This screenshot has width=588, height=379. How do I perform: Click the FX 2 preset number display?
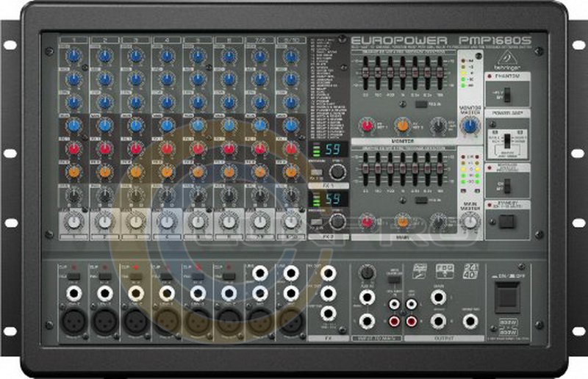pyautogui.click(x=333, y=199)
